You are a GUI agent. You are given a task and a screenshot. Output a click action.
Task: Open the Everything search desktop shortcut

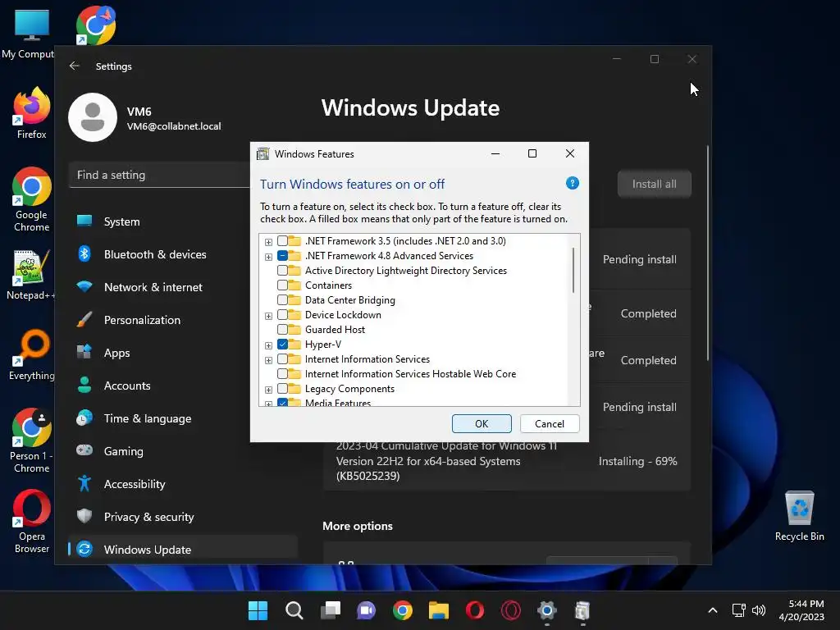(32, 354)
